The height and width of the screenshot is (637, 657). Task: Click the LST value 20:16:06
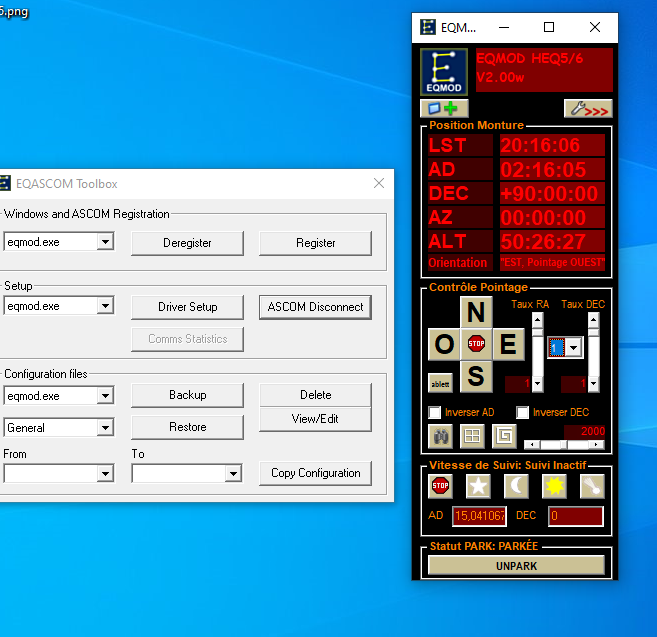552,145
